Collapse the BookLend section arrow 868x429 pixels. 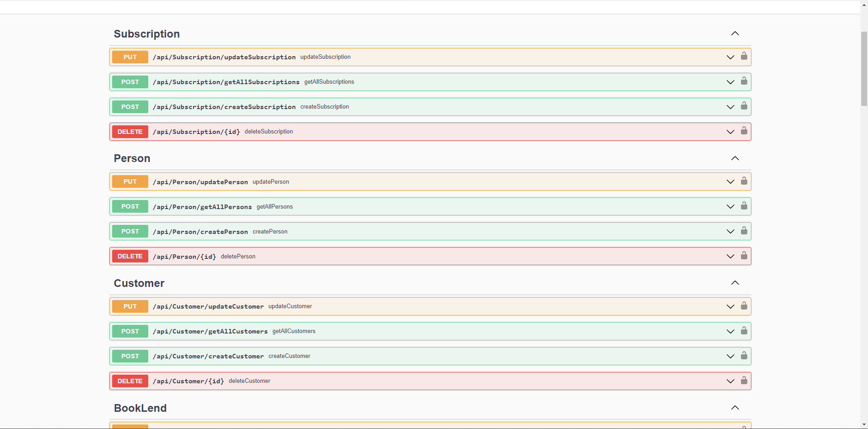[735, 408]
